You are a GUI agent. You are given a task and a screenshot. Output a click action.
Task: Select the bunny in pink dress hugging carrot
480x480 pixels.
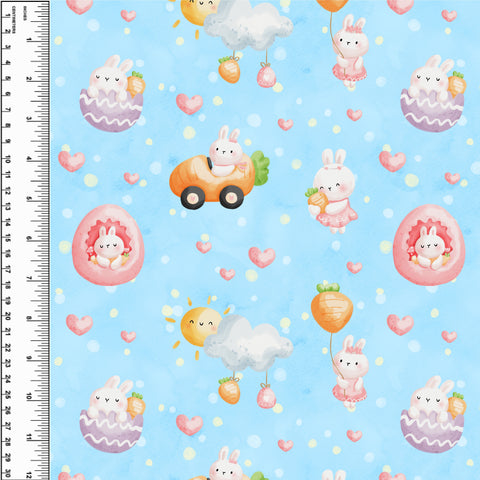coord(332,191)
